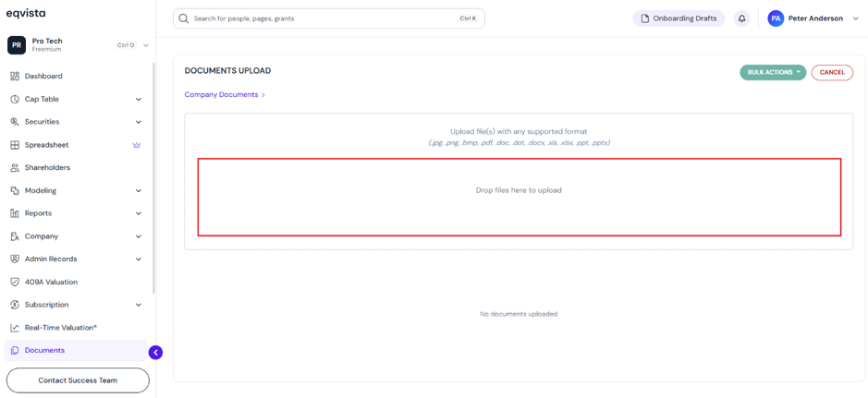Screen dimensions: 868x398
Task: Click the Cap Table pie-chart icon
Action: (15, 99)
